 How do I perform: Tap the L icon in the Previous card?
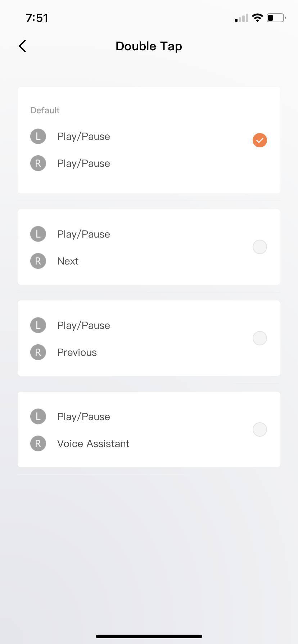coord(38,325)
